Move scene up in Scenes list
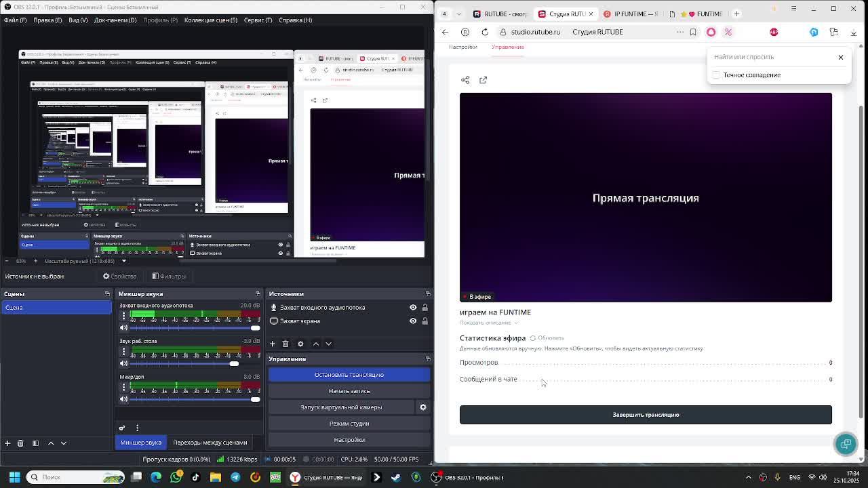868x488 pixels. pyautogui.click(x=51, y=443)
